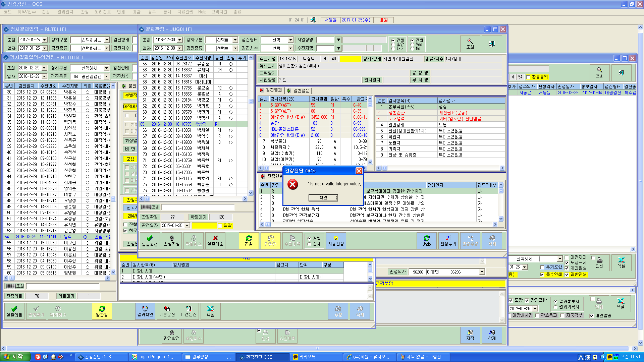Toggle the 일괄 checkbox beside 판정일자

220,226
